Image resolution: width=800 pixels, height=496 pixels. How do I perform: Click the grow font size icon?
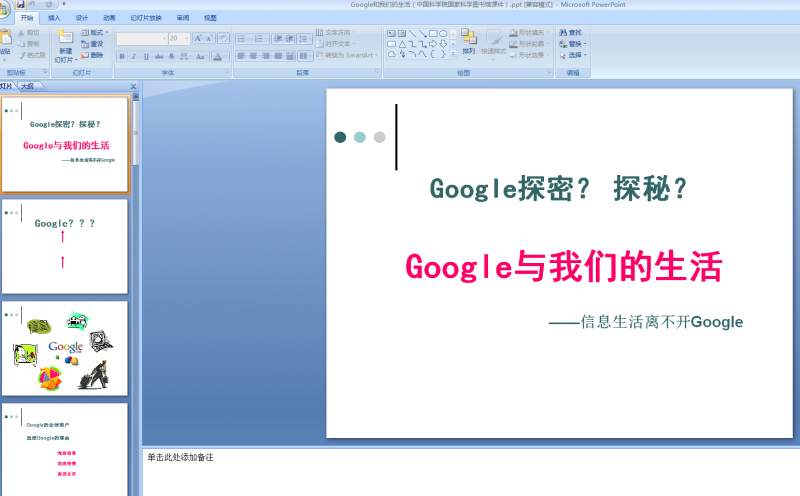click(x=197, y=38)
